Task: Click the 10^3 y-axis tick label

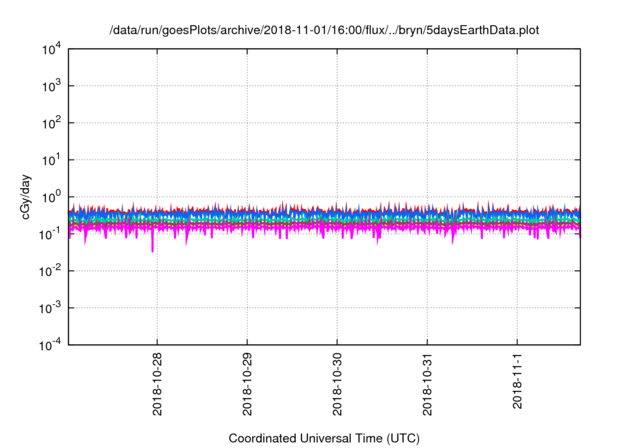Action: (x=52, y=86)
